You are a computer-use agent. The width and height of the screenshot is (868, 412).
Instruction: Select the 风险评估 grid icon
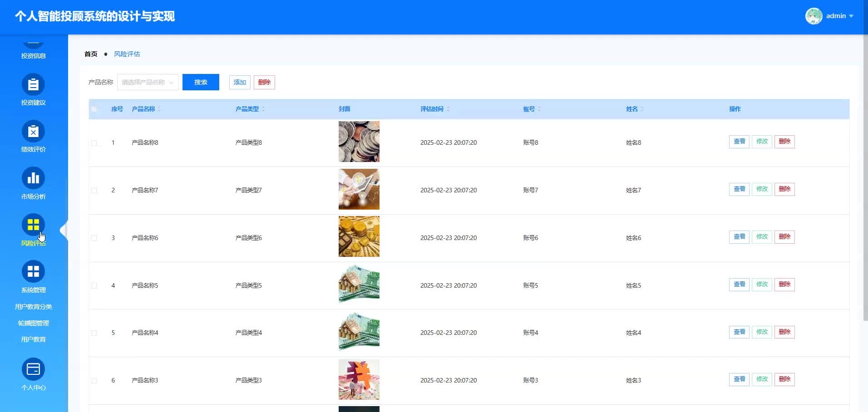point(33,225)
